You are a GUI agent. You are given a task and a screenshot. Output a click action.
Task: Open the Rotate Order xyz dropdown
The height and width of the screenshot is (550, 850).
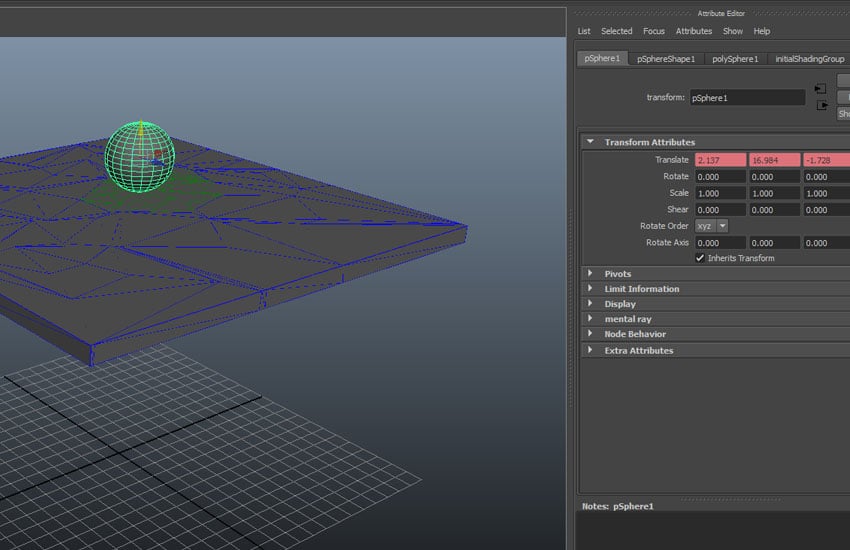click(x=711, y=226)
